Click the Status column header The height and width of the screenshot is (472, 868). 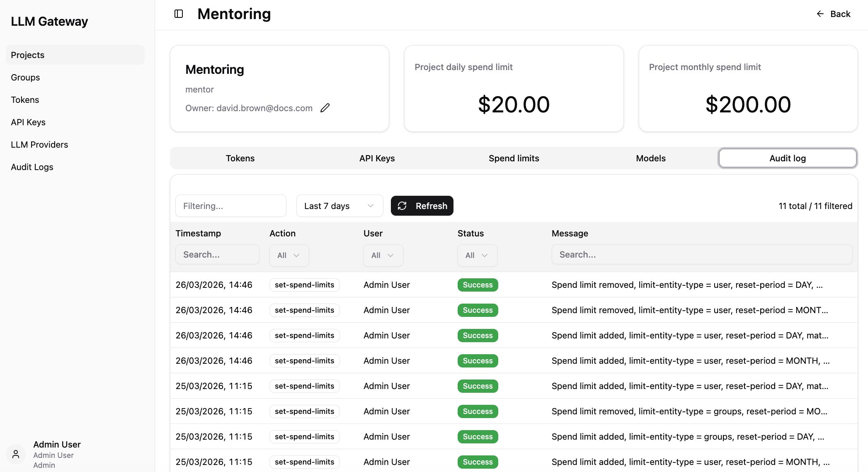pos(470,233)
